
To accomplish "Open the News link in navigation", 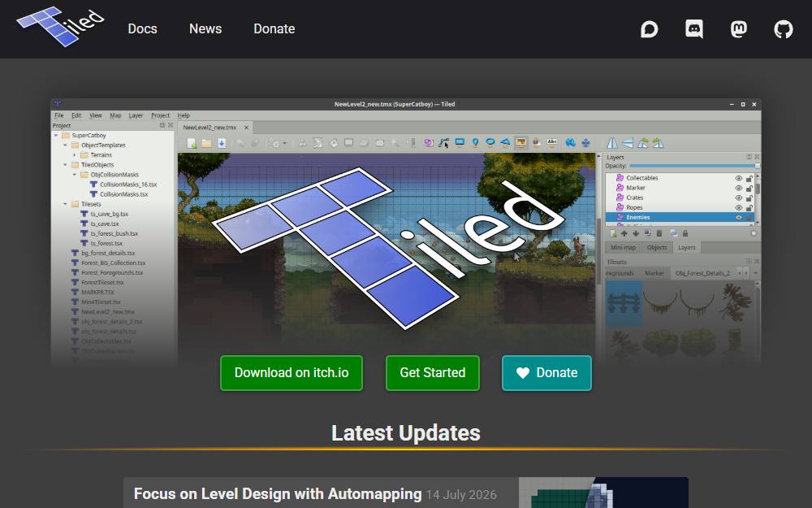I will pos(205,29).
